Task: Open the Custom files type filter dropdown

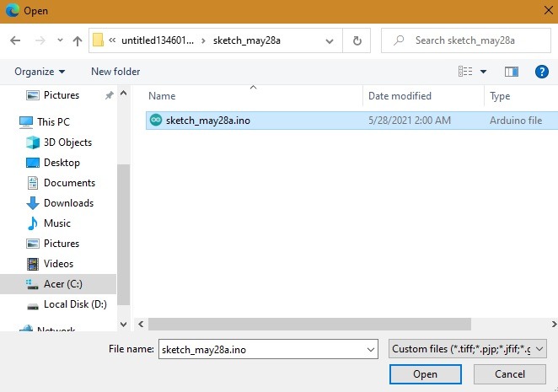Action: point(467,349)
